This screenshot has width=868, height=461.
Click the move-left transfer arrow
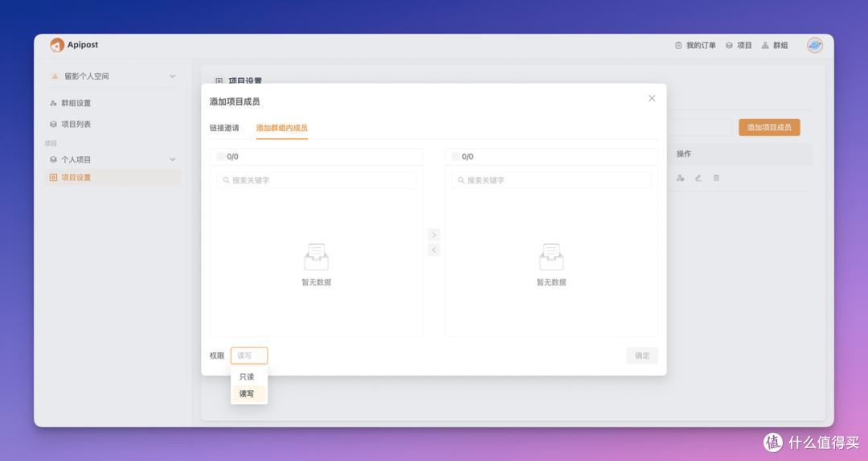(x=434, y=250)
